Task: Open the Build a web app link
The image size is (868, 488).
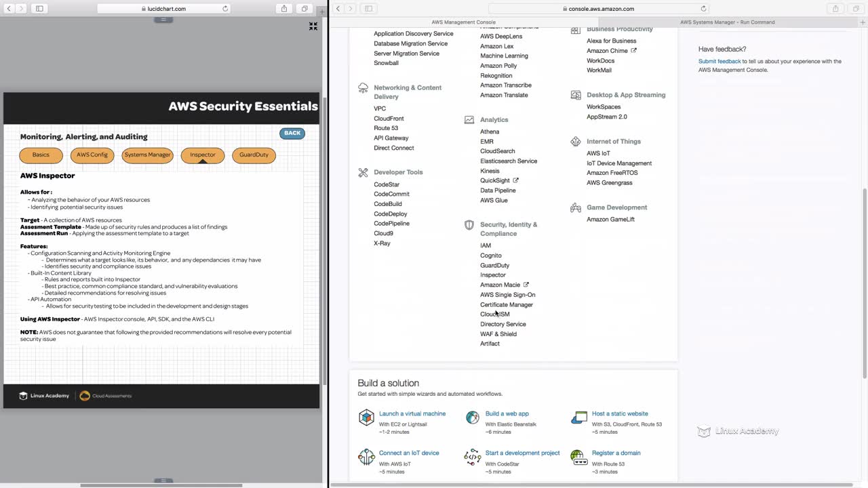Action: tap(507, 414)
